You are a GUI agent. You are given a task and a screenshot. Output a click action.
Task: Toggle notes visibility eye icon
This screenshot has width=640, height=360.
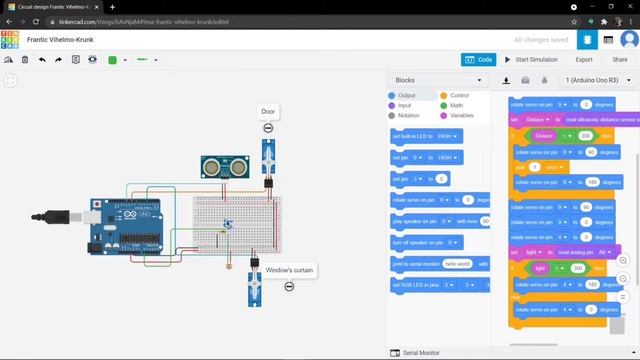[93, 60]
